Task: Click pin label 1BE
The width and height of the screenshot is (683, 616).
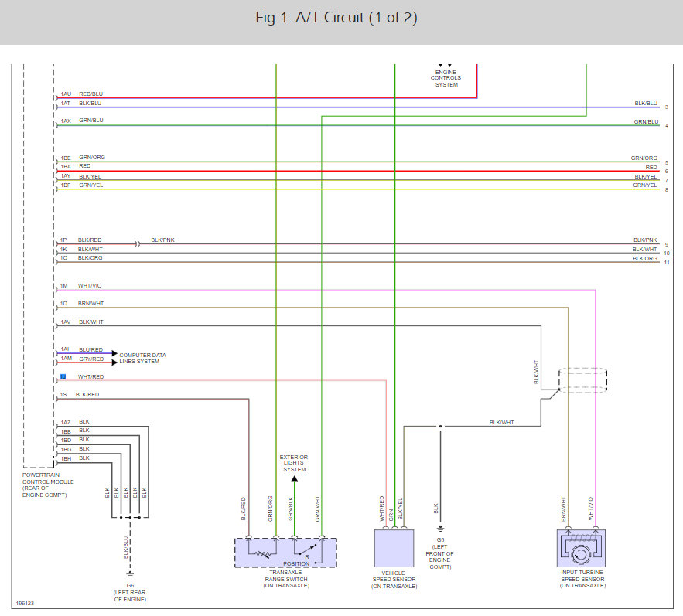Action: click(66, 158)
